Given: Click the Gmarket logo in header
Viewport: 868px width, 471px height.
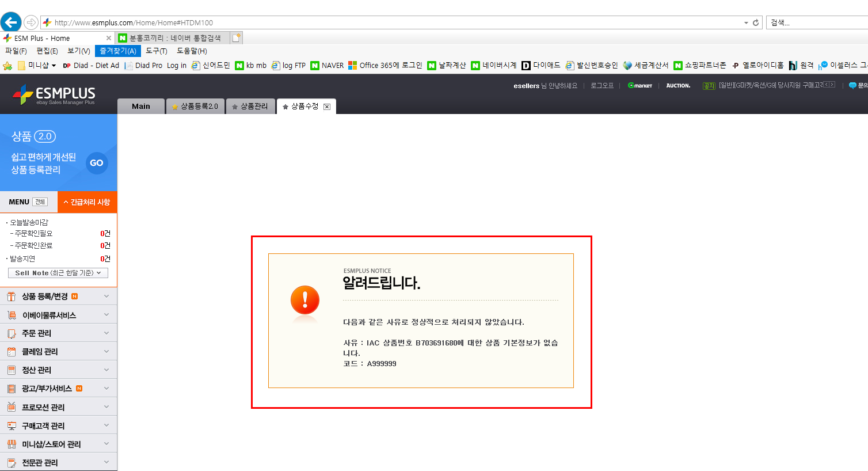Looking at the screenshot, I should (639, 86).
